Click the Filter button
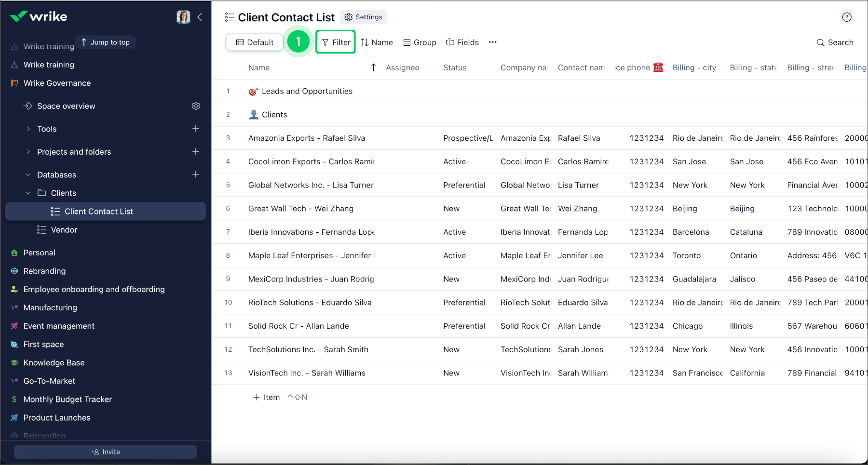868x465 pixels. (336, 42)
